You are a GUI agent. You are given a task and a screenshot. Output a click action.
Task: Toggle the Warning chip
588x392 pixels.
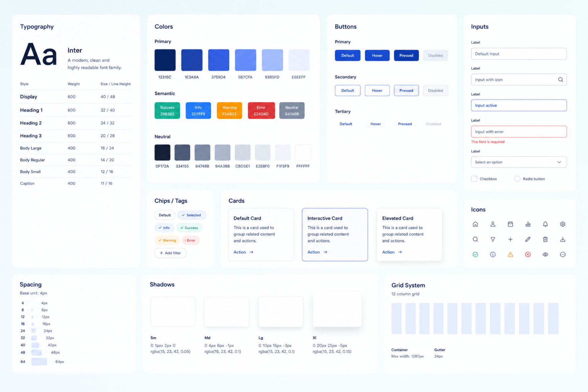(x=167, y=240)
